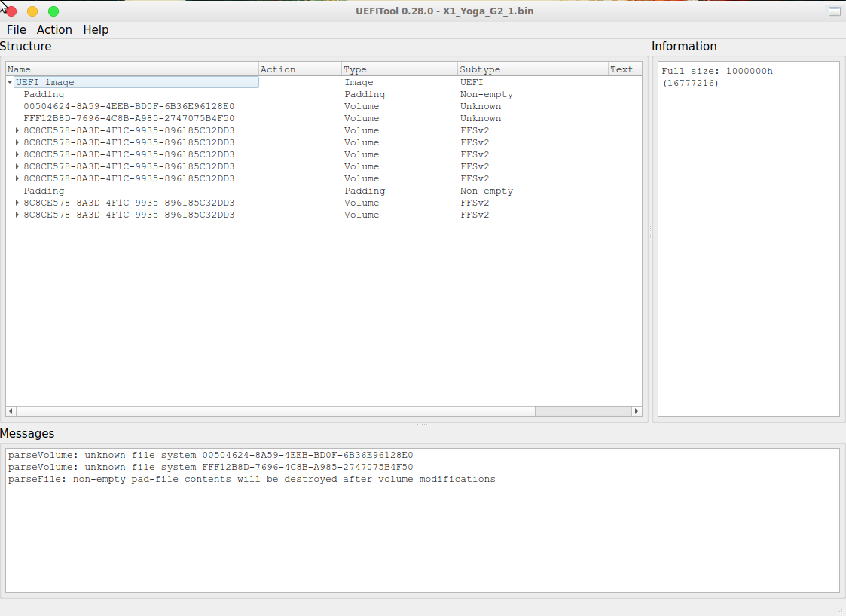Open the Help menu

(x=96, y=29)
